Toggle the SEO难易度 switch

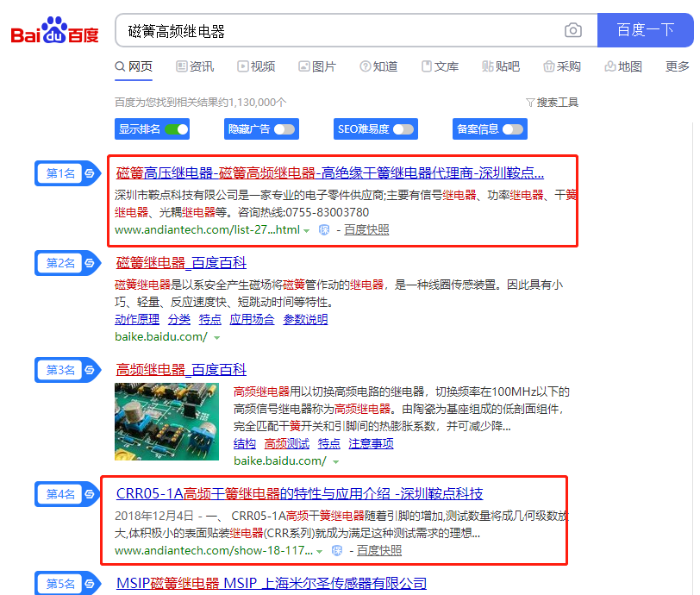[x=403, y=129]
